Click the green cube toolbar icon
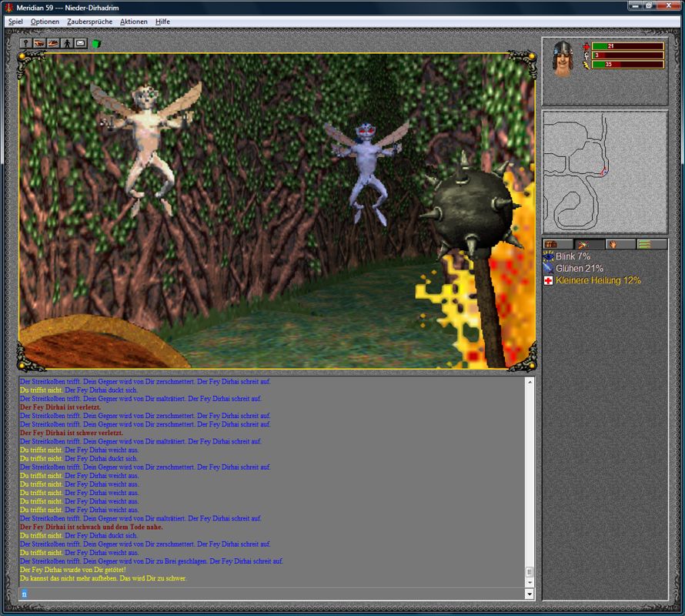Screen dimensions: 685x616 [96, 43]
